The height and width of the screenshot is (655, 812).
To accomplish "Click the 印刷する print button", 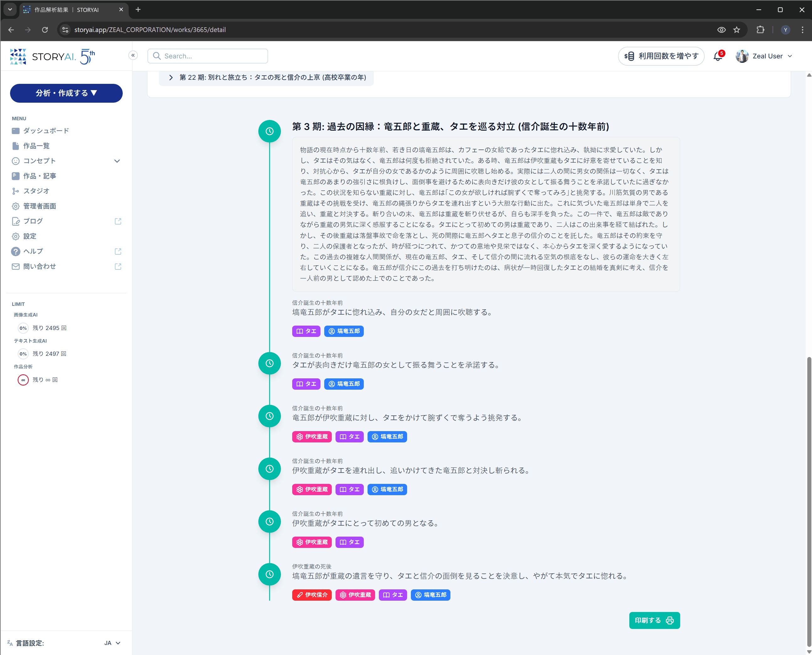I will click(654, 620).
